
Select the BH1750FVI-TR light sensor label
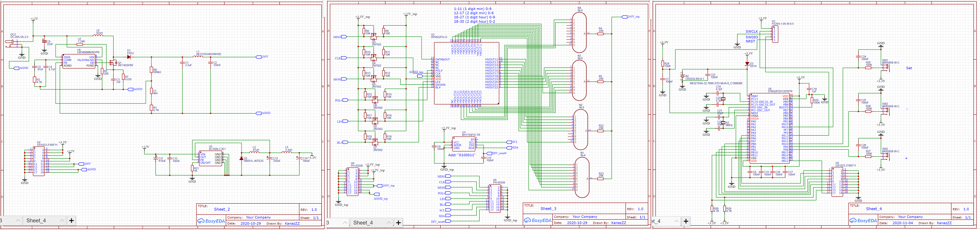tap(471, 135)
